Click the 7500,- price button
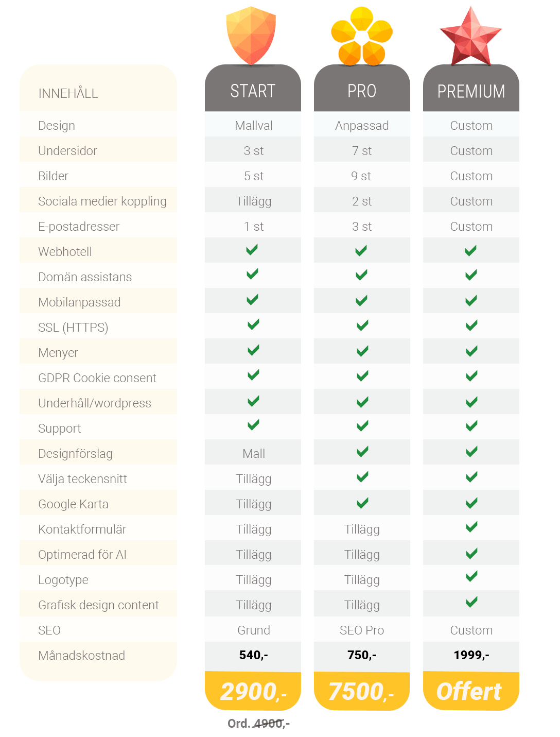 362,691
